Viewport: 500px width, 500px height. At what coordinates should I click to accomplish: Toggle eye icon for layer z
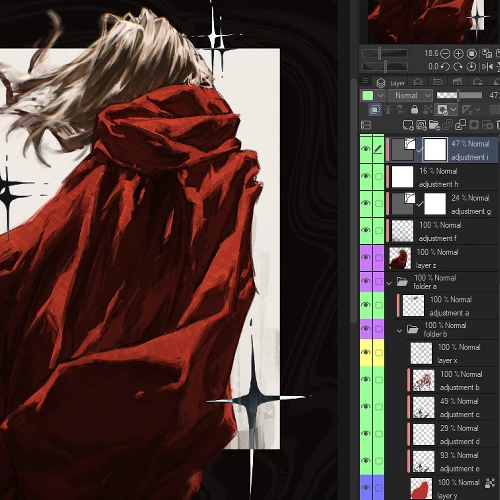(x=366, y=257)
